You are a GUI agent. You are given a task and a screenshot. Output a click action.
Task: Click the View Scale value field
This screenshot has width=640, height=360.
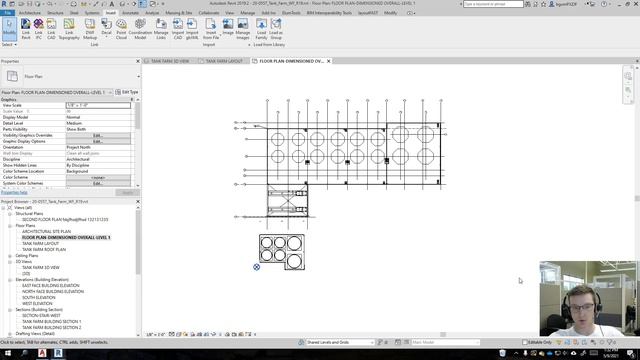98,105
